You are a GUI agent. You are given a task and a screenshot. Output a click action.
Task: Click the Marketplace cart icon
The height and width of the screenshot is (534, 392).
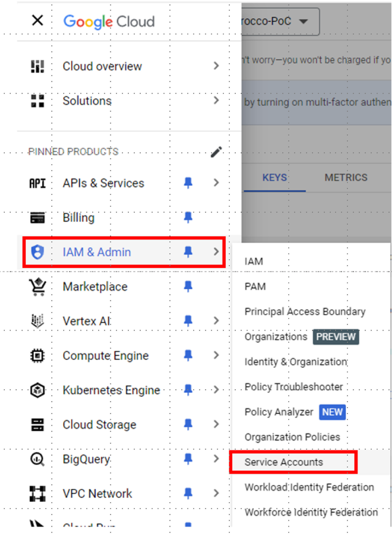[37, 287]
